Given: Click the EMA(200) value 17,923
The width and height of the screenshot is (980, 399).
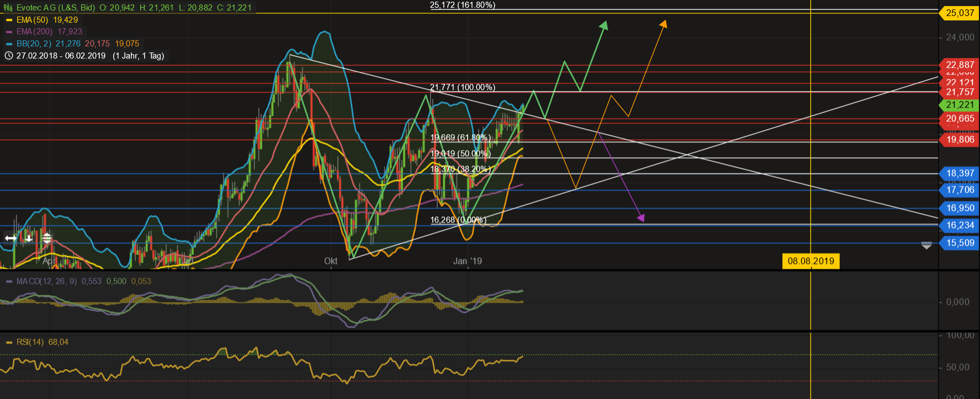Looking at the screenshot, I should (x=70, y=31).
